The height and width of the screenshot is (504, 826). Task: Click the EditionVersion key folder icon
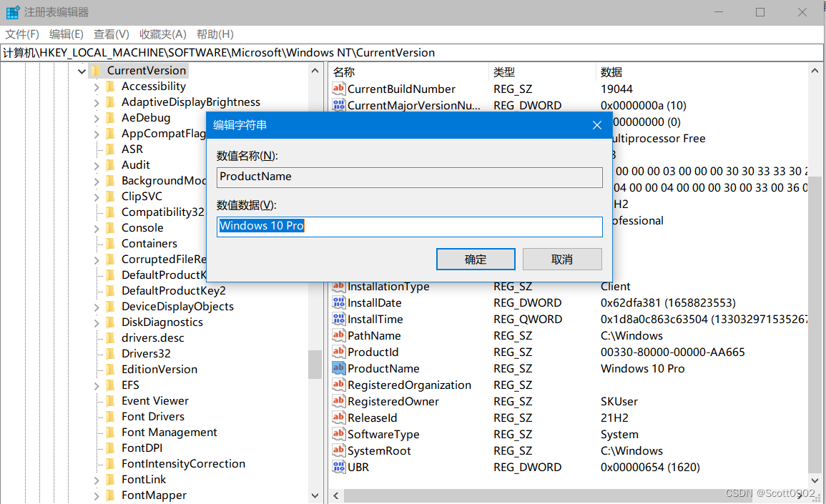(111, 369)
